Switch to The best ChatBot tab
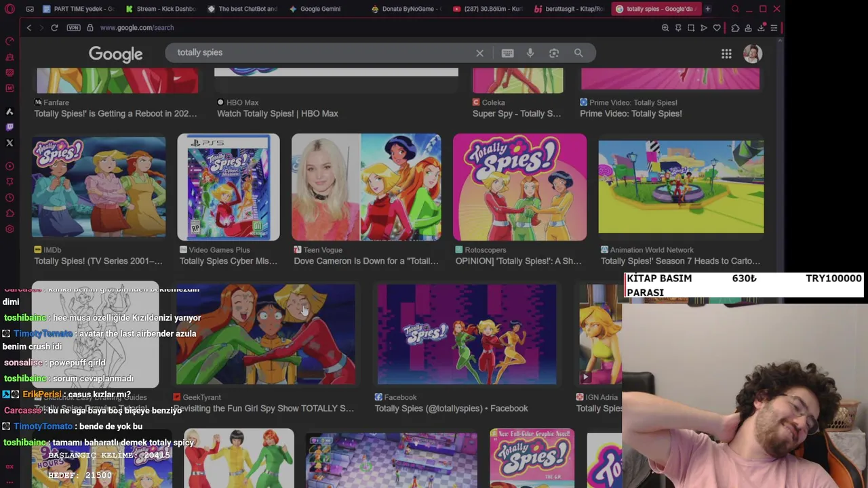The image size is (868, 488). [243, 9]
